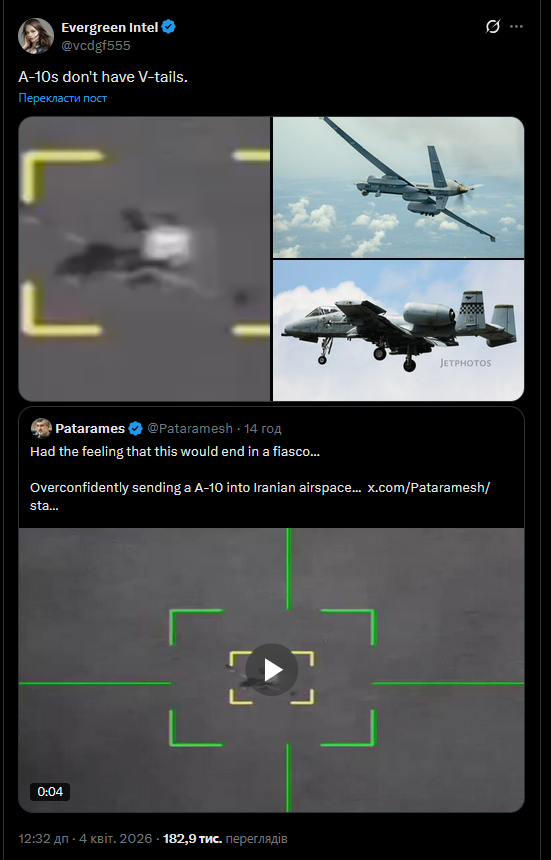Open the three-dot more options menu
Viewport: 551px width, 860px height.
click(x=516, y=26)
